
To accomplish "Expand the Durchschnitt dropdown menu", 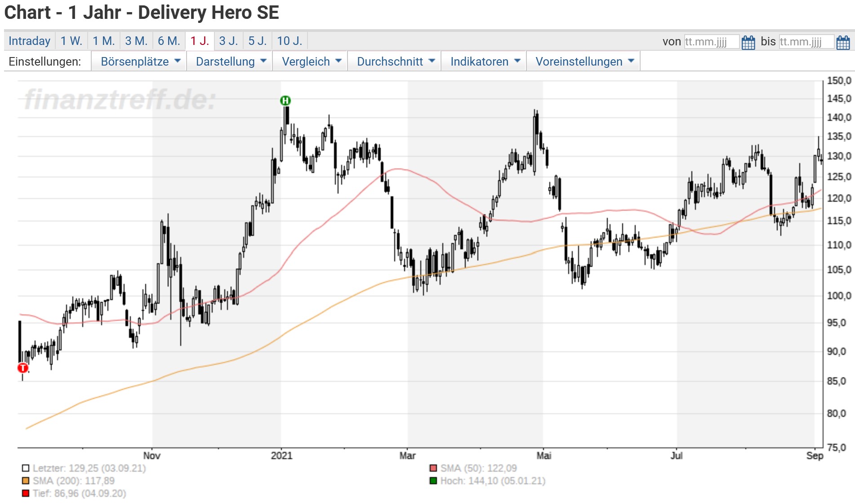I will [x=395, y=62].
